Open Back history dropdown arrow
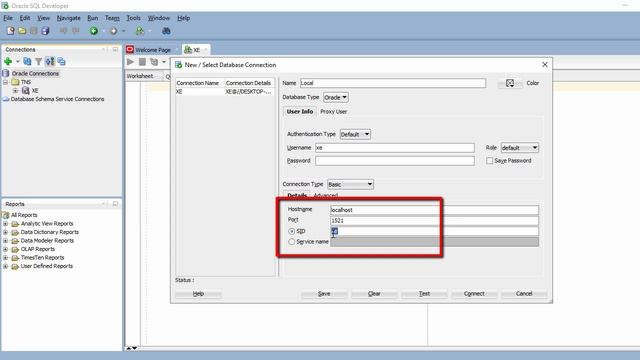Screen dimensions: 640x360 (x=103, y=31)
